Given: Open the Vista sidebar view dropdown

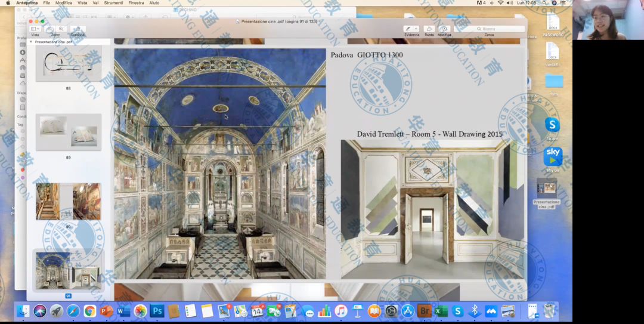Looking at the screenshot, I should pyautogui.click(x=35, y=29).
